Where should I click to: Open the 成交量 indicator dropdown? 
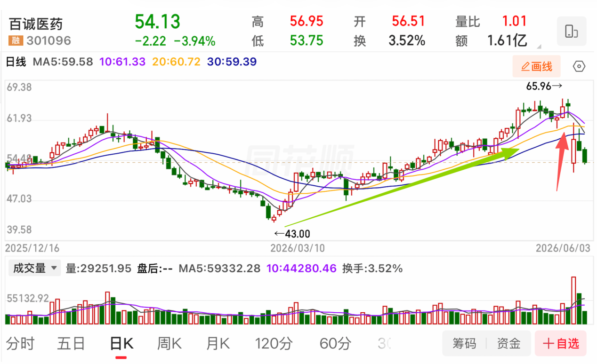pyautogui.click(x=34, y=269)
